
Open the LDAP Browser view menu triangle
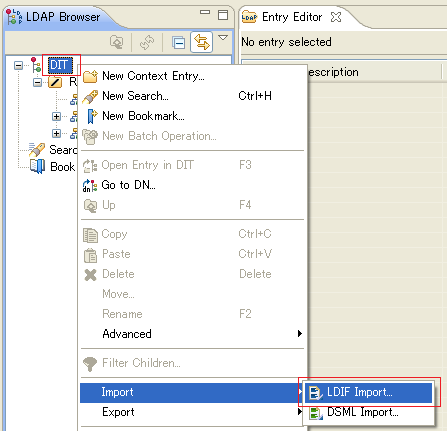click(x=223, y=37)
